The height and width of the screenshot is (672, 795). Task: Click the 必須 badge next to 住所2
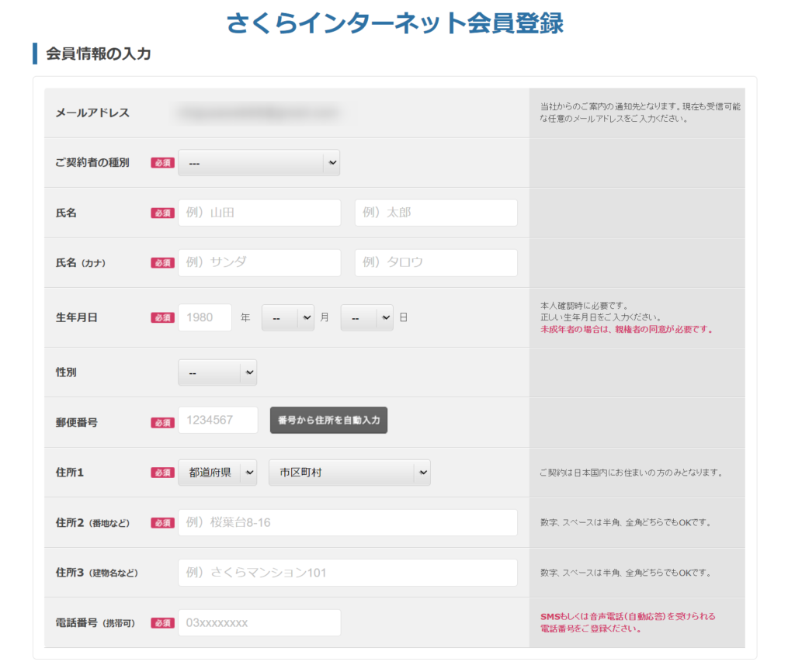[163, 523]
